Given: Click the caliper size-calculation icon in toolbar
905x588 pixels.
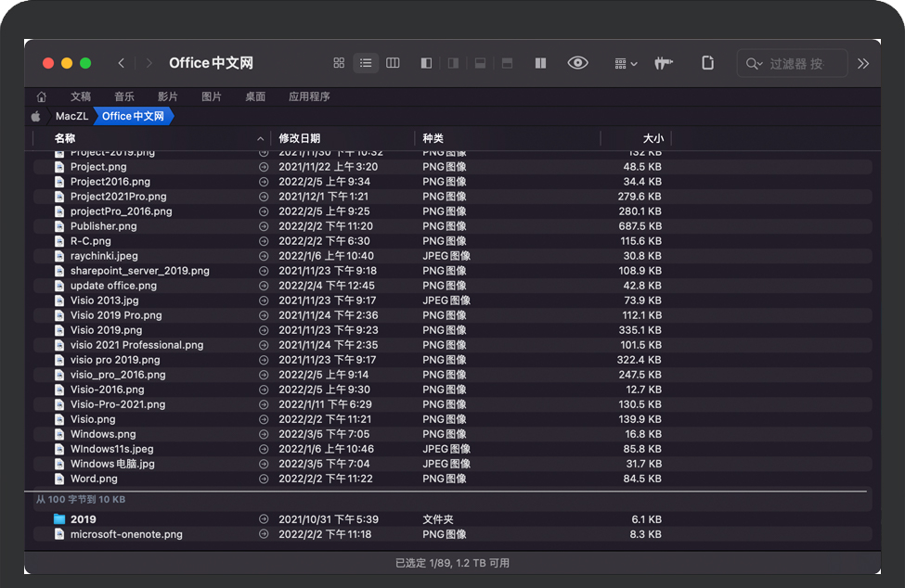Looking at the screenshot, I should coord(664,63).
